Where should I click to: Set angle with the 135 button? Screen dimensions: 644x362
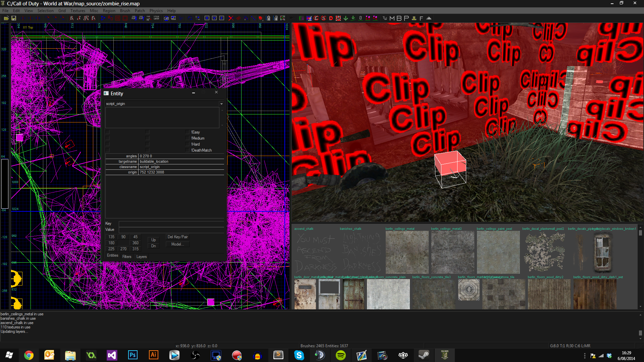[111, 237]
